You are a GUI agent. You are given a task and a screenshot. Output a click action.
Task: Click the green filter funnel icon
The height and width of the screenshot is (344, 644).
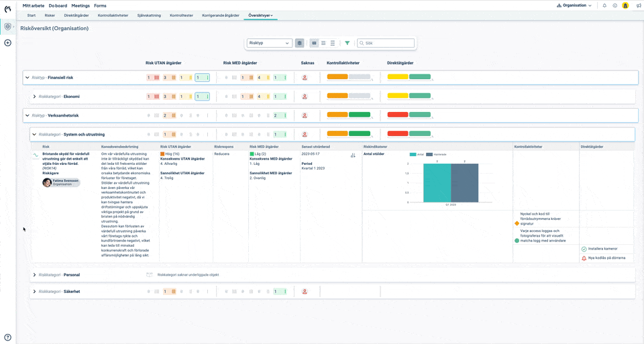(x=347, y=43)
